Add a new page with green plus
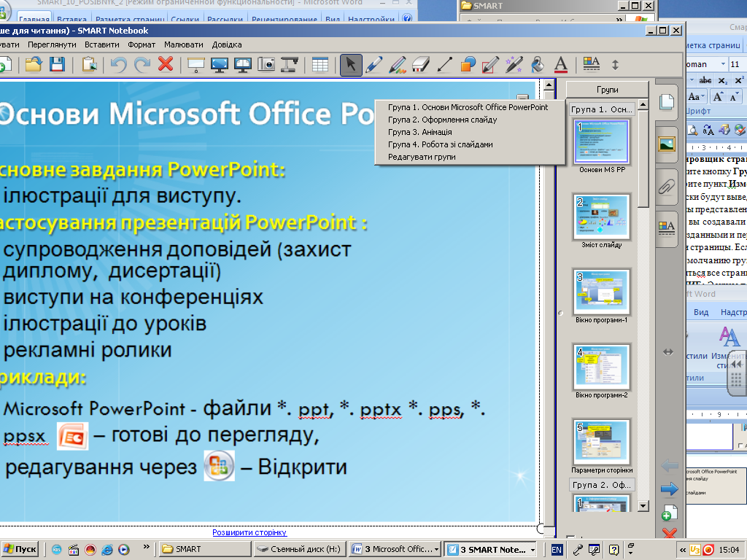Viewport: 747px width, 560px height. pyautogui.click(x=670, y=513)
